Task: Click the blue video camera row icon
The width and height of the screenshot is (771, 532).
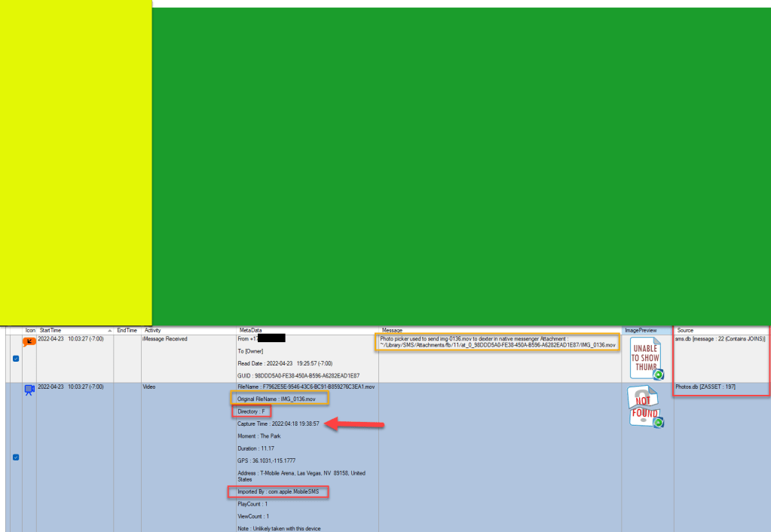Action: coord(29,390)
